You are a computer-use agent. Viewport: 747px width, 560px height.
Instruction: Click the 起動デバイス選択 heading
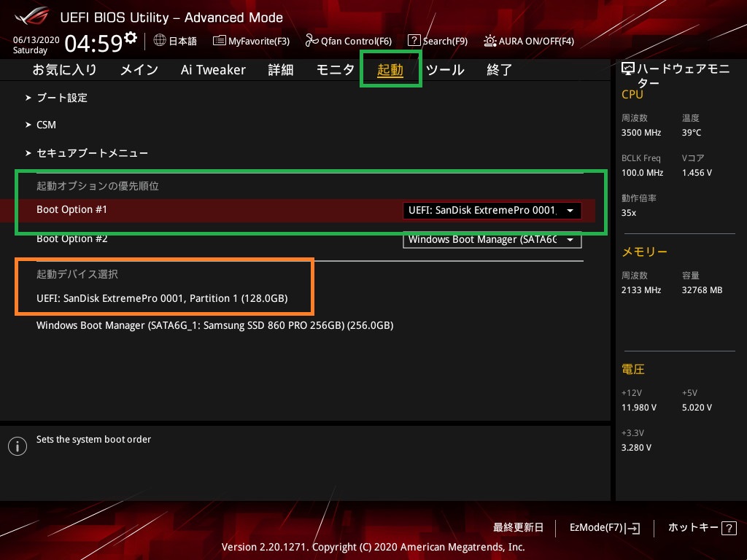click(x=77, y=274)
